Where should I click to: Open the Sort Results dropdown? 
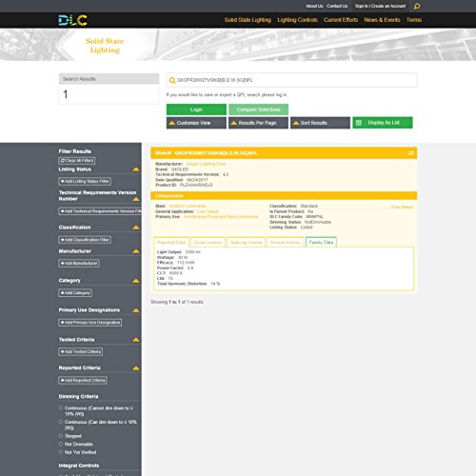pyautogui.click(x=320, y=123)
